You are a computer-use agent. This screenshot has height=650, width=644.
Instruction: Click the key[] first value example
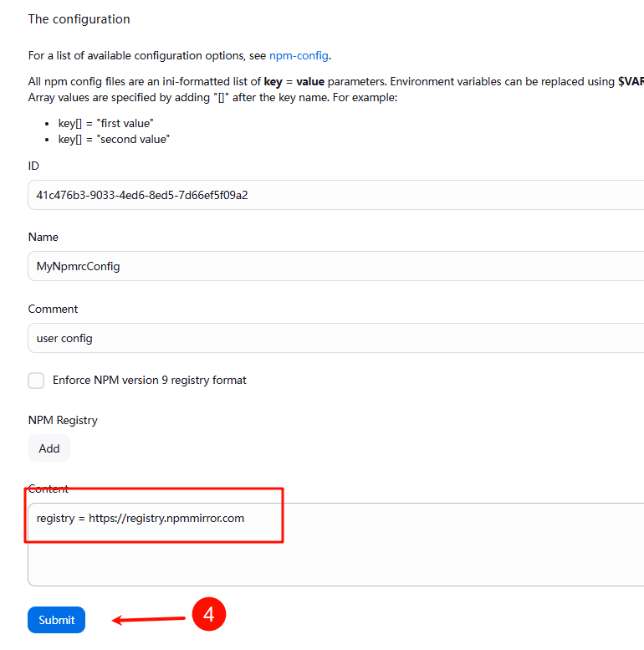tap(105, 123)
